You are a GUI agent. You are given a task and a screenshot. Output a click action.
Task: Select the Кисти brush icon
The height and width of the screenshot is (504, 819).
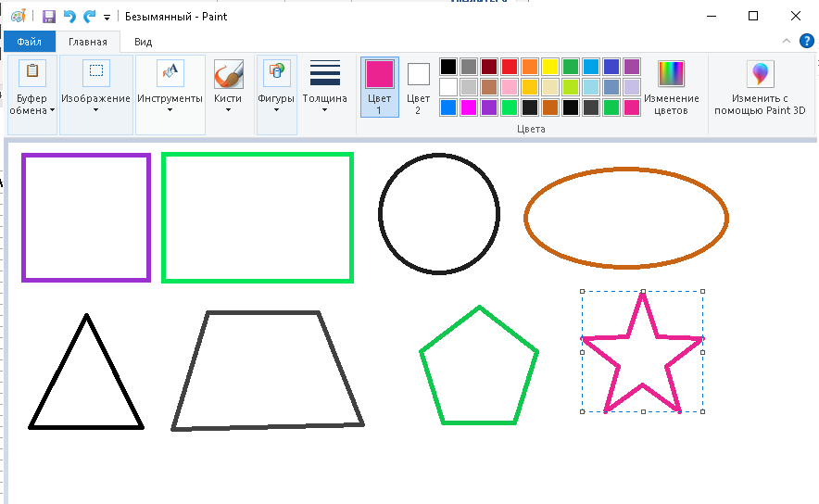(x=228, y=73)
